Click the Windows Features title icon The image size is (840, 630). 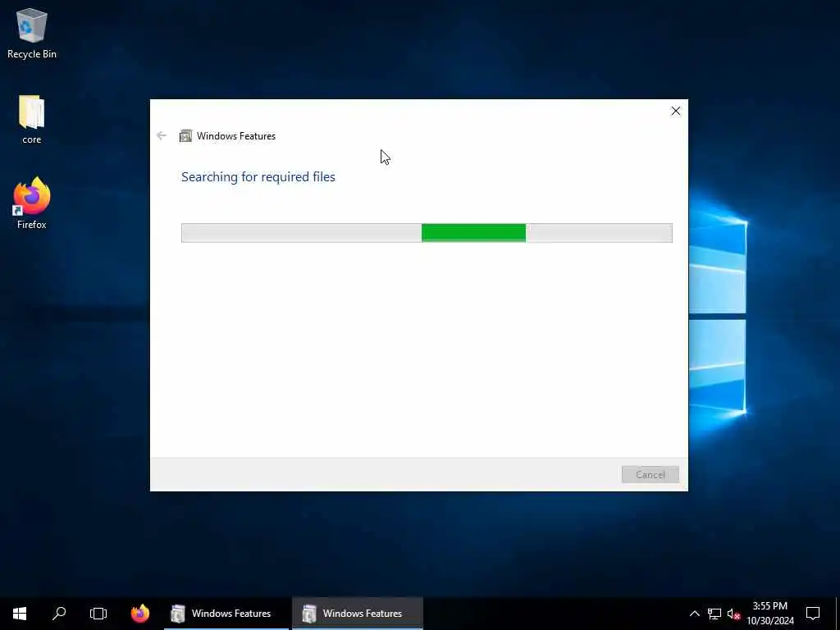coord(185,135)
